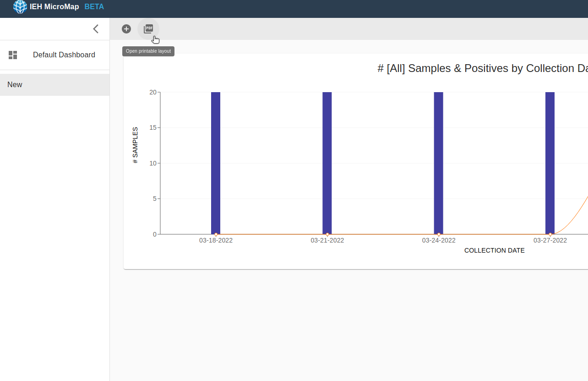Click the orange positives line point at 03-27-2022
The width and height of the screenshot is (588, 381).
pyautogui.click(x=550, y=234)
